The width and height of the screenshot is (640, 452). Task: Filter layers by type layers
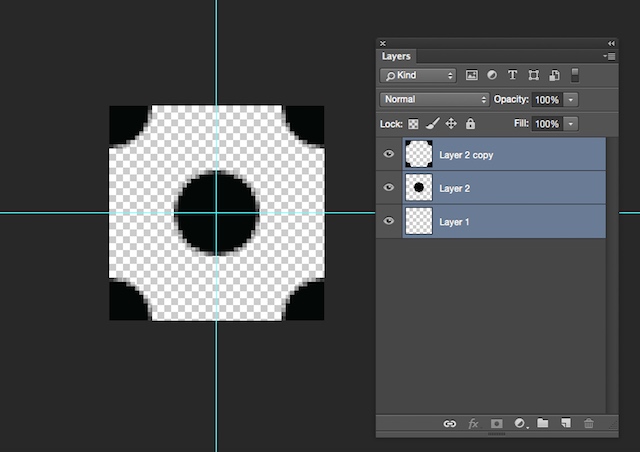[513, 75]
